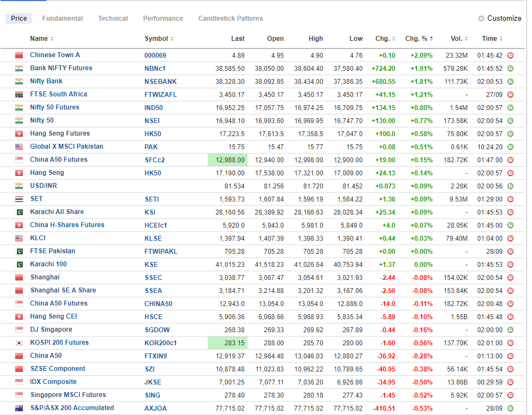This screenshot has width=532, height=415.
Task: Click Singapore flag beside DJ Singapore
Action: (19, 330)
